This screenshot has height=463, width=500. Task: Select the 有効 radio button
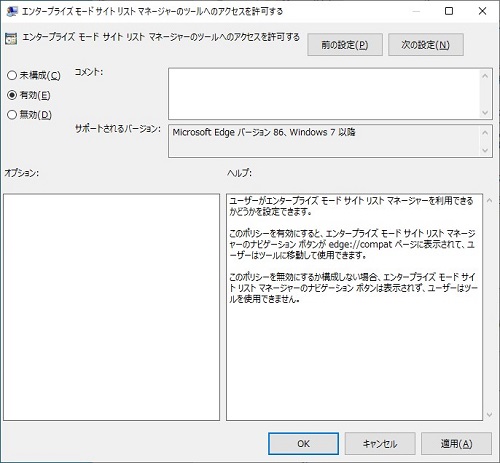pos(12,95)
